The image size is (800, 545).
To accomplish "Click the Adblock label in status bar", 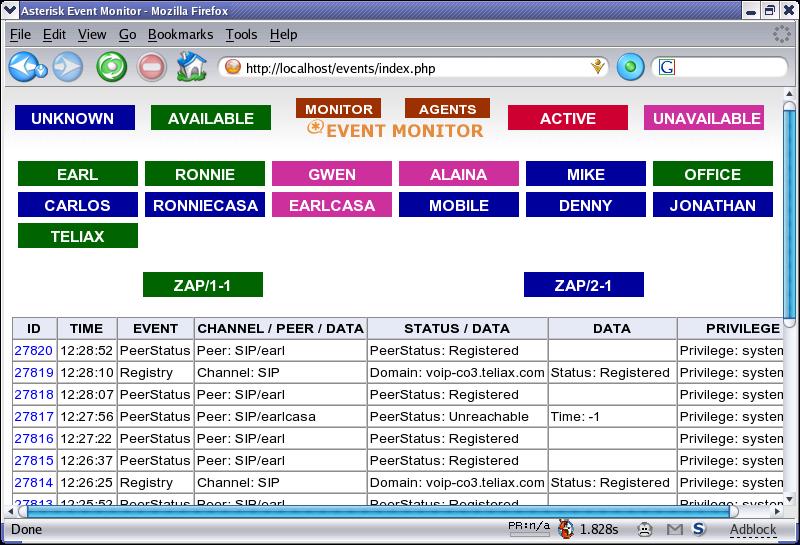I will pos(752,529).
